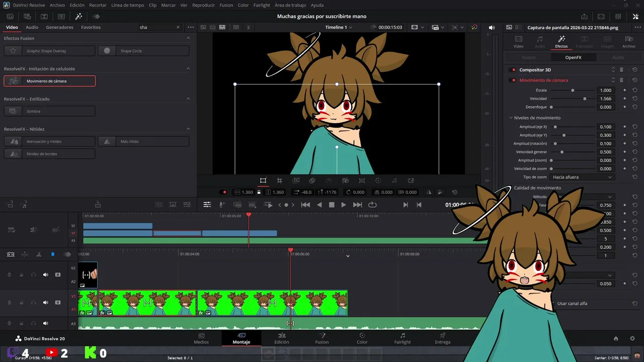644x362 pixels.
Task: Toggle V1 video track enable filmstrip icon
Action: tap(58, 303)
